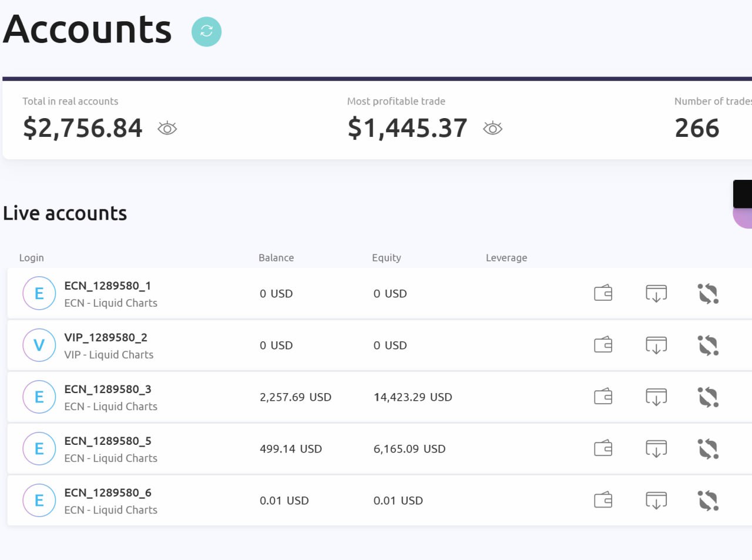The width and height of the screenshot is (752, 560).
Task: Select account name ECN_1289580_6
Action: [x=108, y=492]
